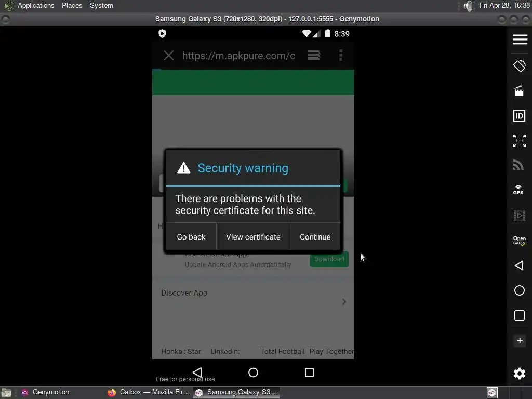Tap Genymotion sidebar home circle button
The height and width of the screenshot is (399, 532).
tap(519, 290)
